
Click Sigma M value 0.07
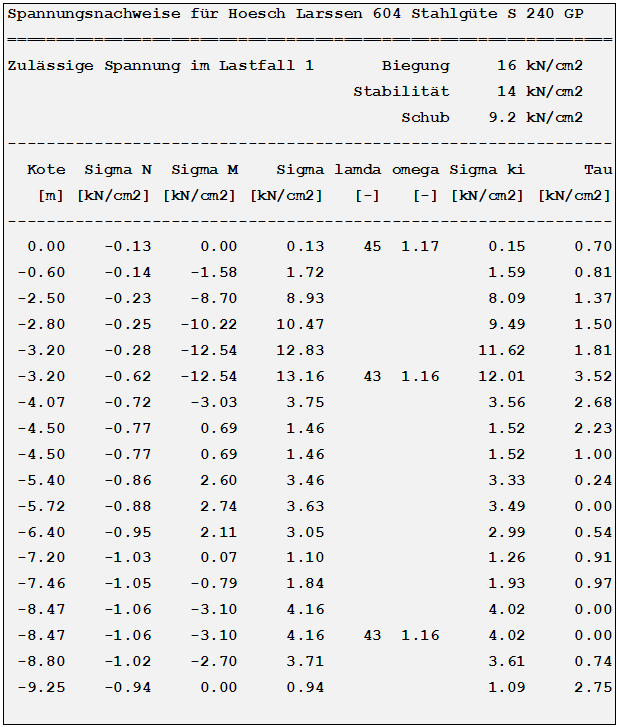pos(218,557)
